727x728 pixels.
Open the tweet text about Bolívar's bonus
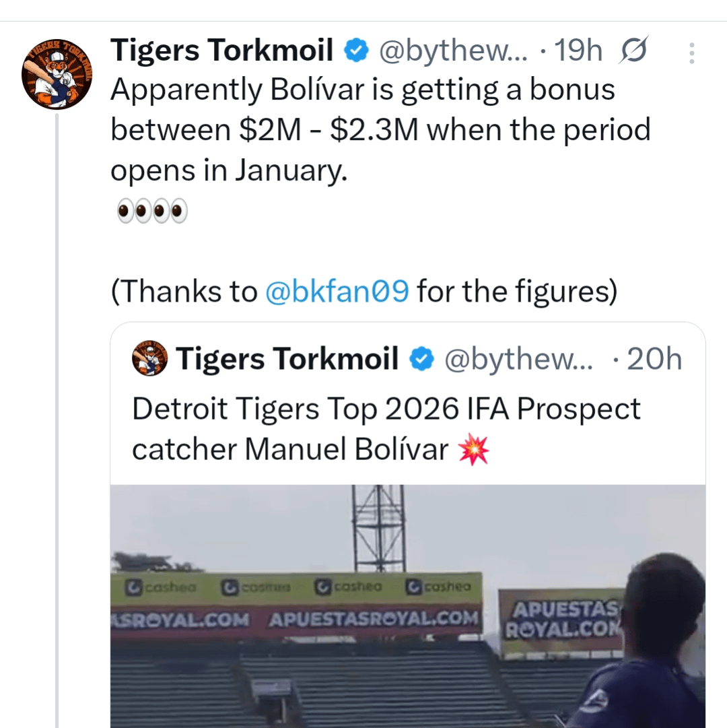click(x=380, y=129)
